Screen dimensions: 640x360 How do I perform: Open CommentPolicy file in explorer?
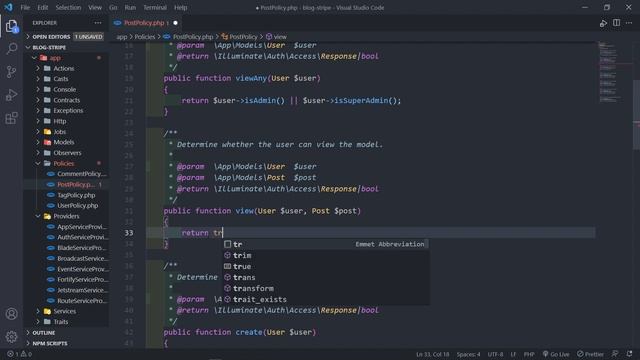click(65, 174)
